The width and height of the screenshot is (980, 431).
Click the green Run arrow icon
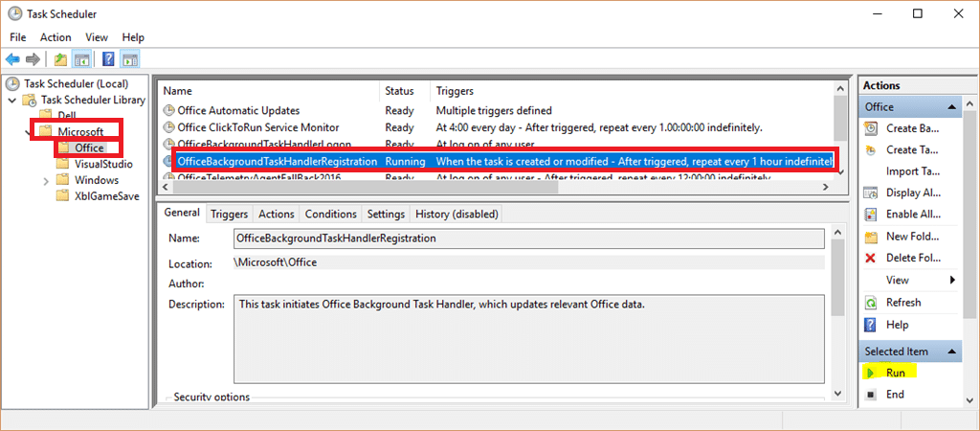(870, 373)
